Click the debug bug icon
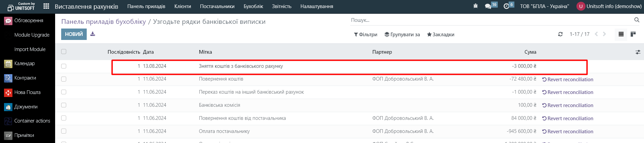 (475, 6)
